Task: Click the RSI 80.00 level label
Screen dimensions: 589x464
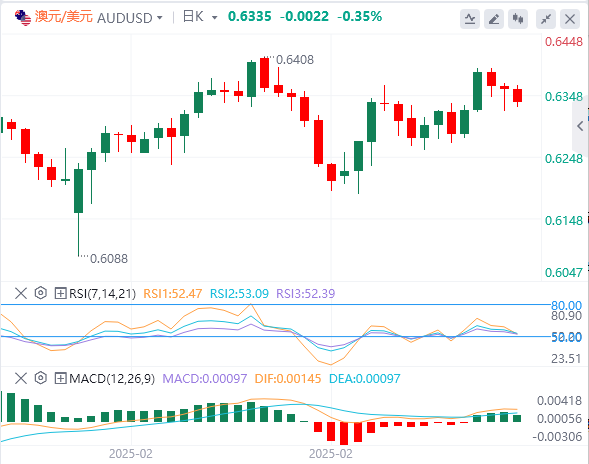Action: [x=566, y=305]
